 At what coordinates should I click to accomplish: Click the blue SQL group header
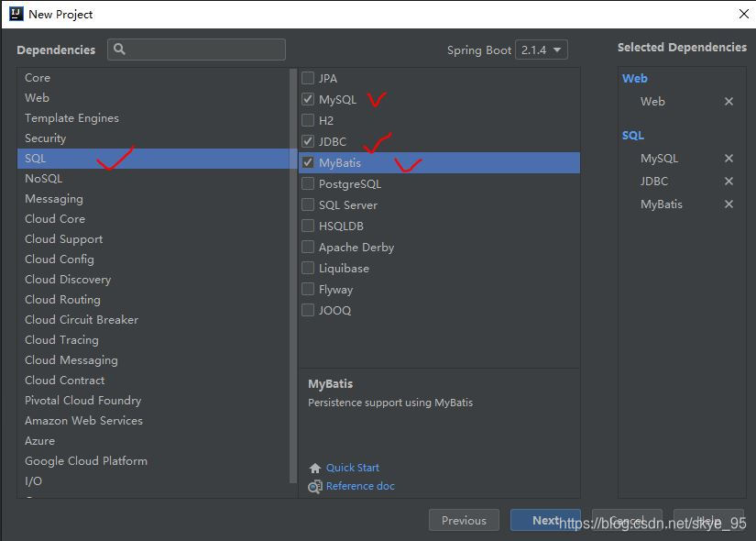(633, 135)
